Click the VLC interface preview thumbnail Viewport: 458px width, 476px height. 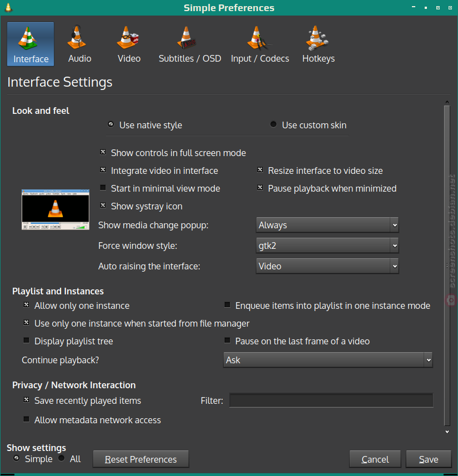tap(56, 209)
